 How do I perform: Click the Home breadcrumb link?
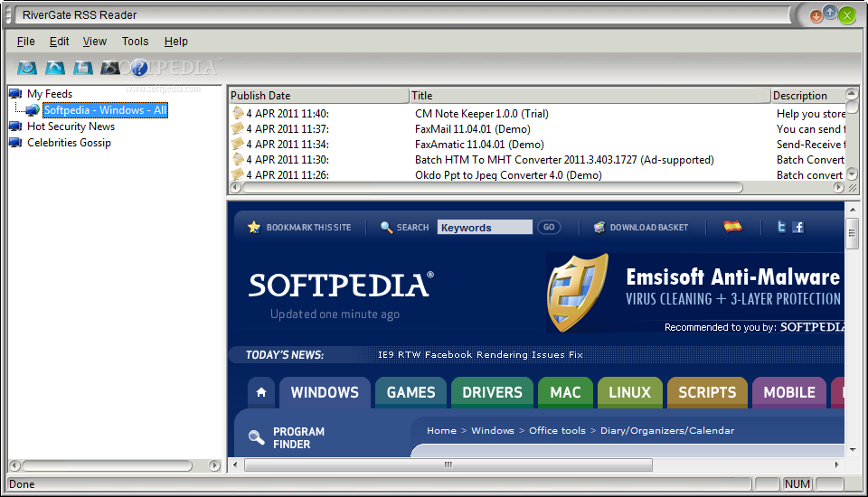pos(441,431)
